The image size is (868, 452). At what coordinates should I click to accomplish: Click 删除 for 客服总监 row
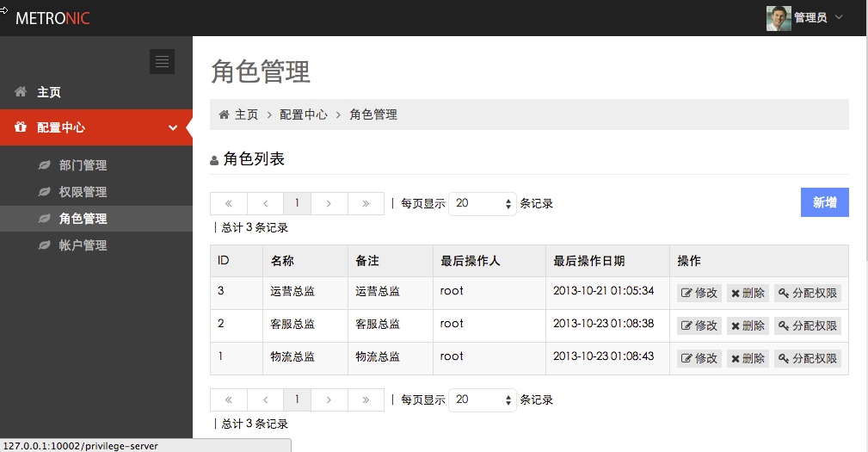tap(748, 325)
